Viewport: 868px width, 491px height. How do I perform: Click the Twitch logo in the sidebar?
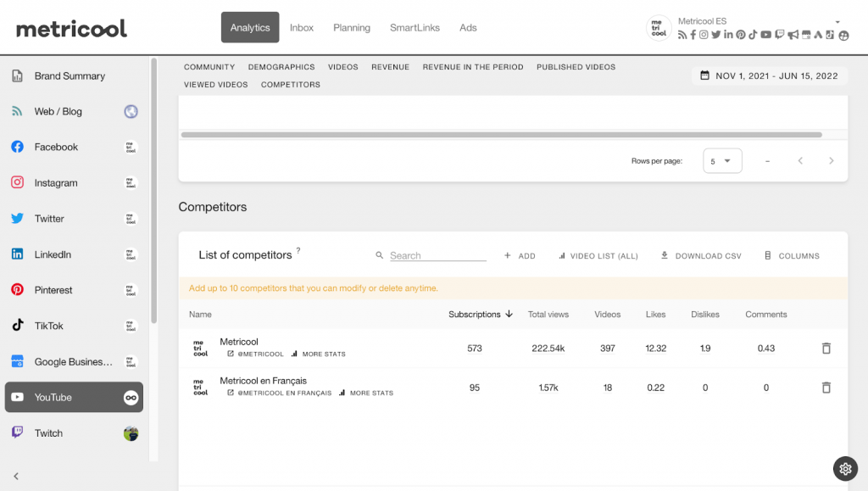coord(17,432)
